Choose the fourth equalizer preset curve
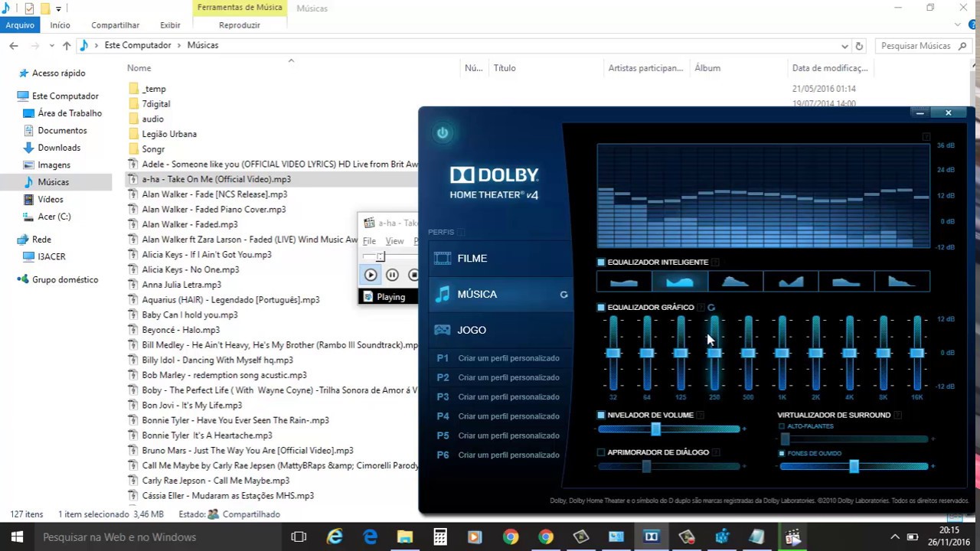The width and height of the screenshot is (980, 551). tap(791, 282)
